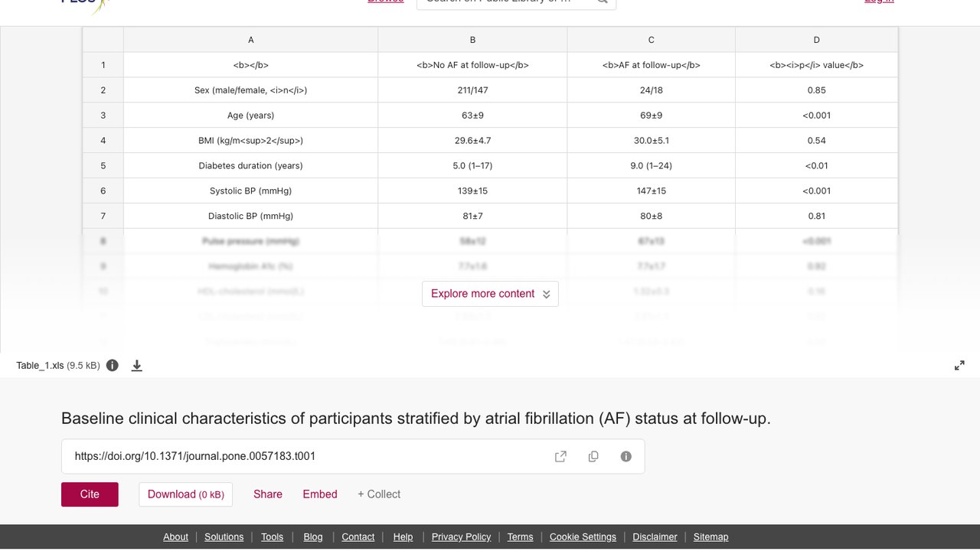The height and width of the screenshot is (551, 980).
Task: Select column D header
Action: 816,40
